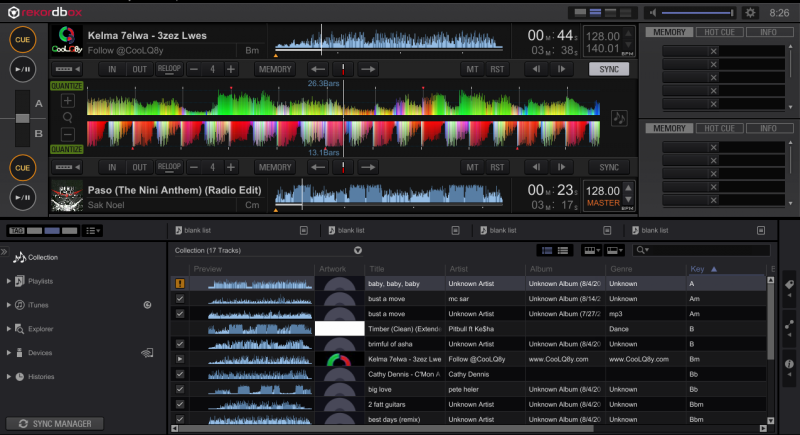Toggle SYNC on deck B
The image size is (800, 435).
tap(609, 167)
